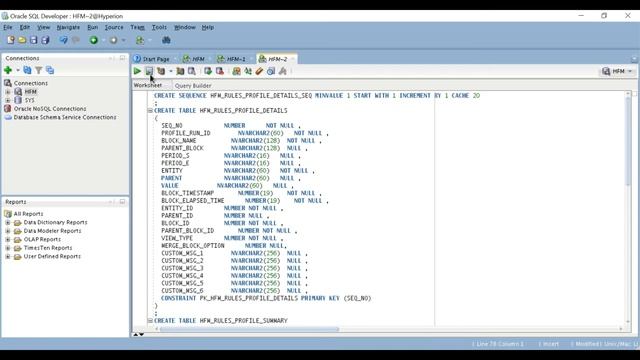Screen dimensions: 640x360
Task: Open the Source menu
Action: click(x=114, y=27)
